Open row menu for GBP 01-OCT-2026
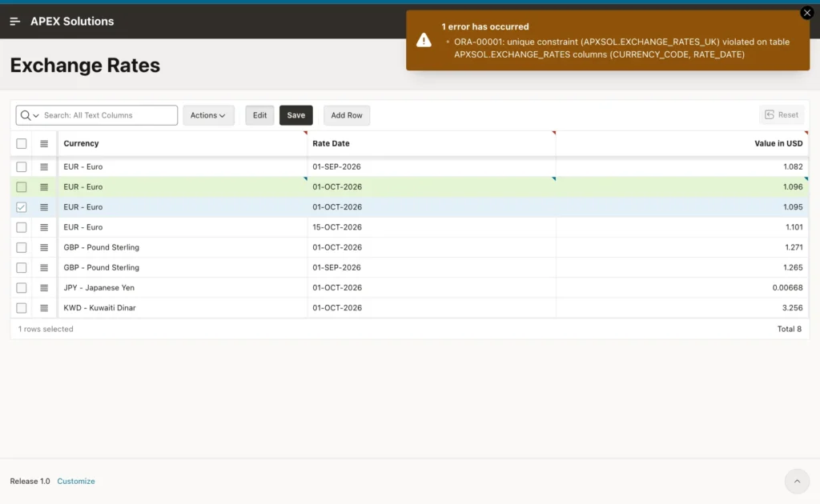Image resolution: width=820 pixels, height=504 pixels. (44, 247)
